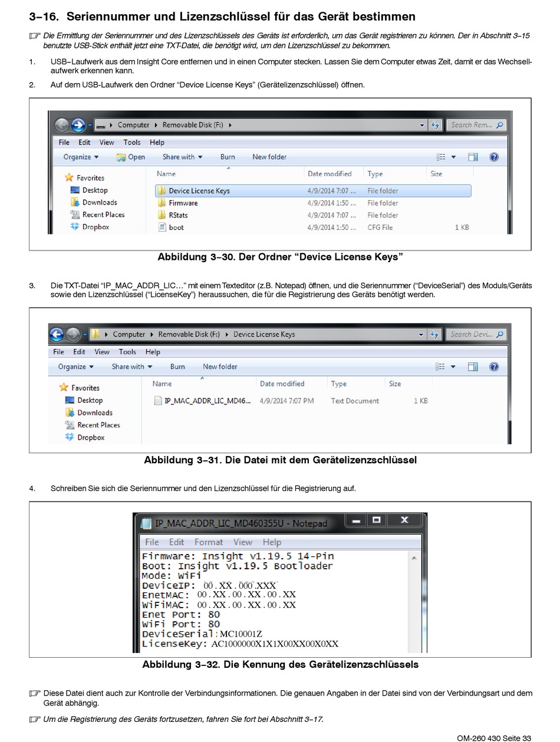560x742 pixels.
Task: Click New folder in Device License Keys window
Action: pyautogui.click(x=220, y=367)
